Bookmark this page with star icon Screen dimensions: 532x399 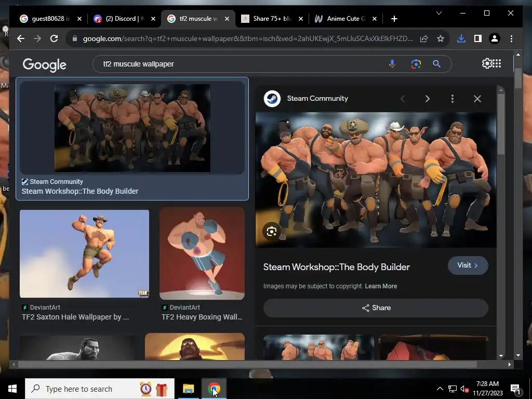[441, 38]
